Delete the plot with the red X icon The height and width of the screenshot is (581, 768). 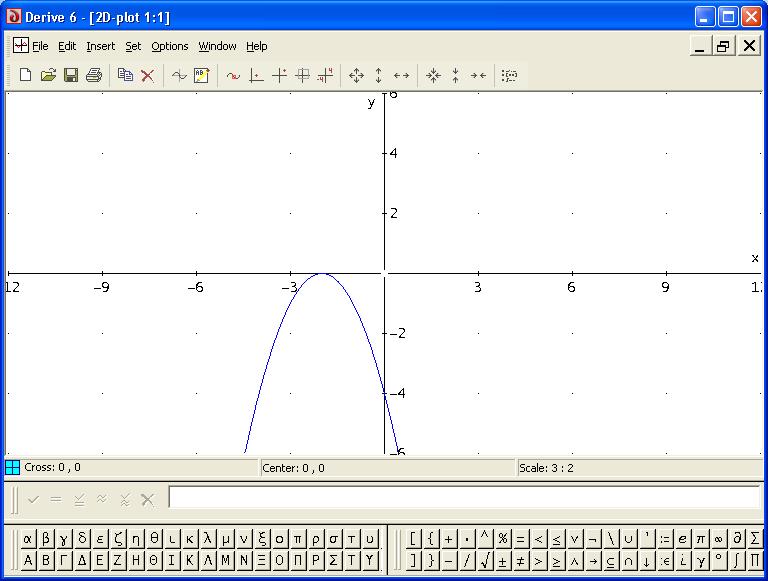147,75
